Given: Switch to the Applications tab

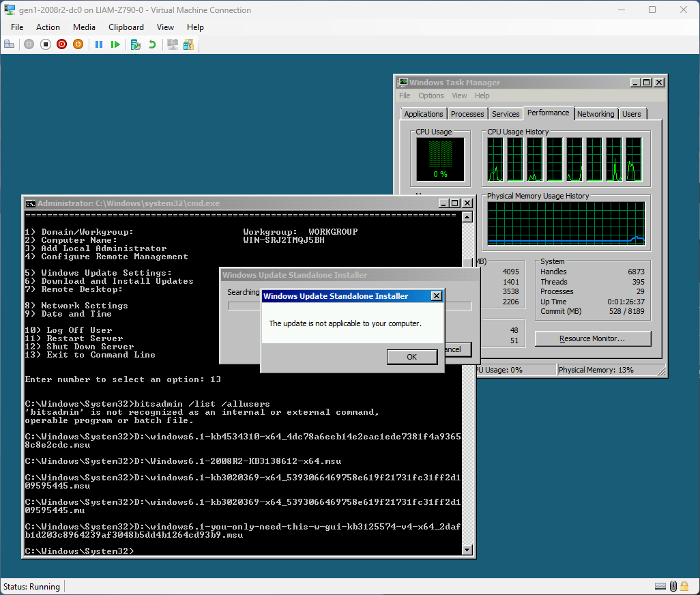Looking at the screenshot, I should coord(423,114).
